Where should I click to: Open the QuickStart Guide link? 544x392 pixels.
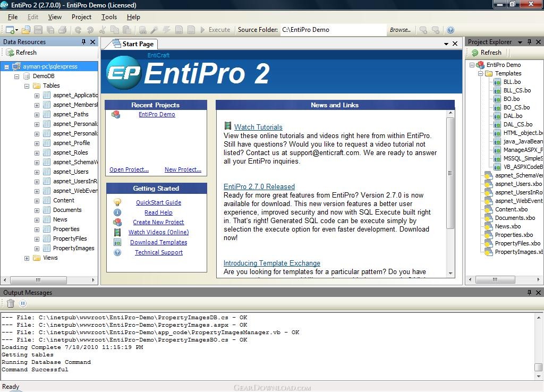click(x=158, y=202)
